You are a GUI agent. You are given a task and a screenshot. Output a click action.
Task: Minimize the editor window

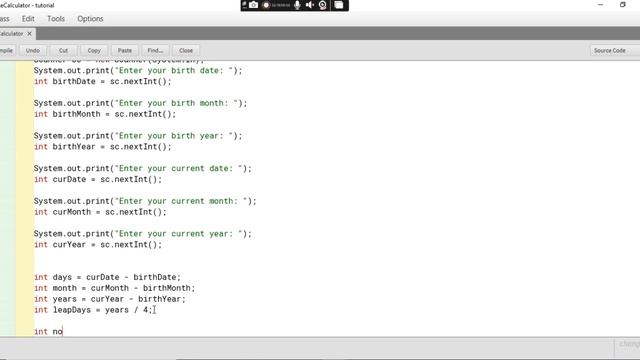600,5
